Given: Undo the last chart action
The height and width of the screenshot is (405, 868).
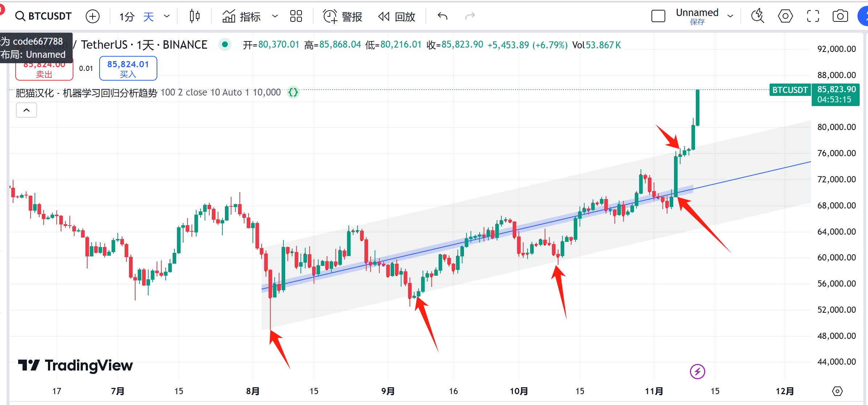Looking at the screenshot, I should (443, 16).
